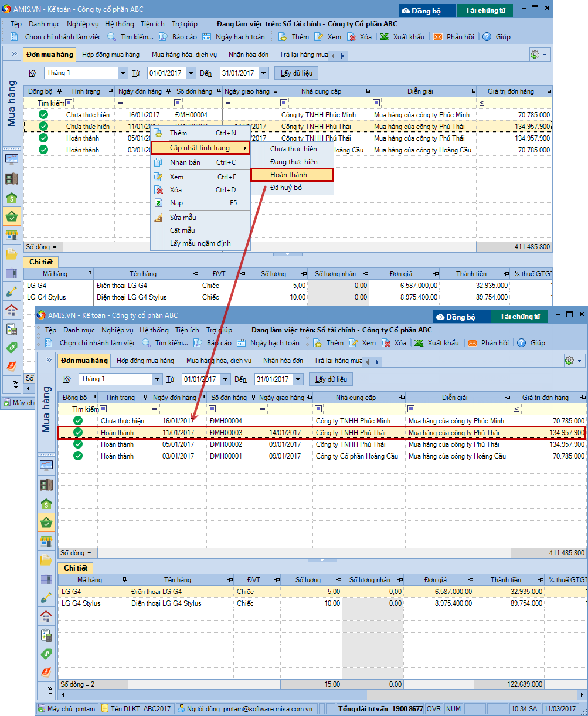Click Tìm kiếm magnifier in the back window toolbar
The image size is (588, 716).
pyautogui.click(x=111, y=37)
